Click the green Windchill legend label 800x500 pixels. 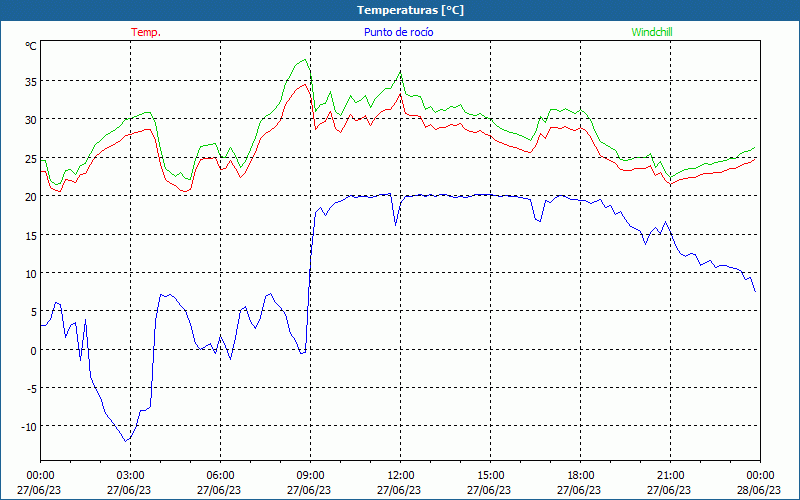(x=652, y=32)
